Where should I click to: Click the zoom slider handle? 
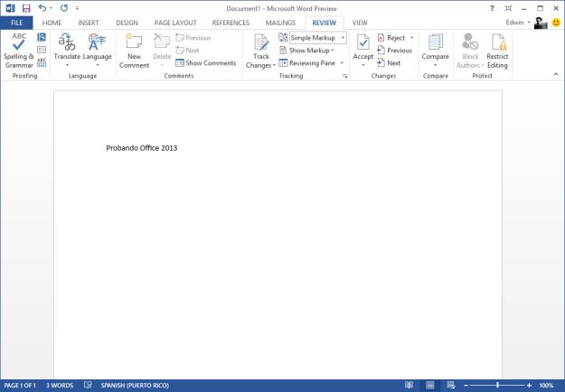pos(497,385)
